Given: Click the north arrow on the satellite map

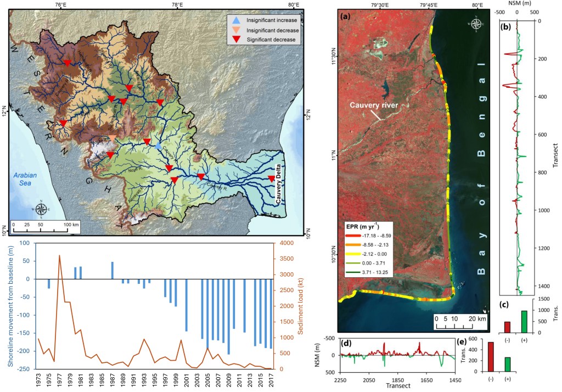Looking at the screenshot, I should (x=475, y=25).
